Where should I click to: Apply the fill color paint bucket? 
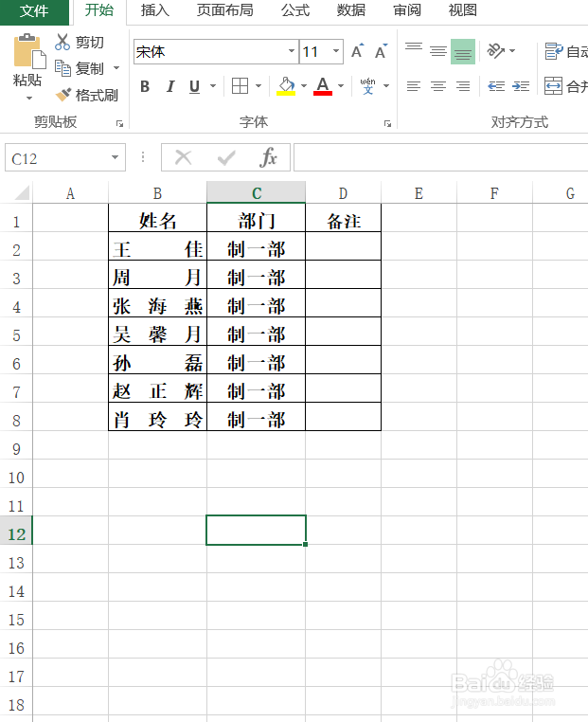point(286,85)
